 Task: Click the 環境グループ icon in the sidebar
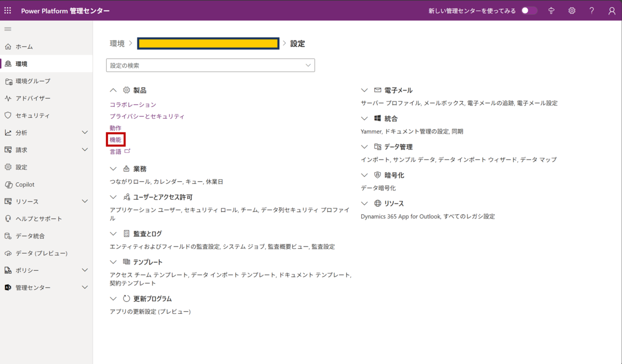point(8,81)
